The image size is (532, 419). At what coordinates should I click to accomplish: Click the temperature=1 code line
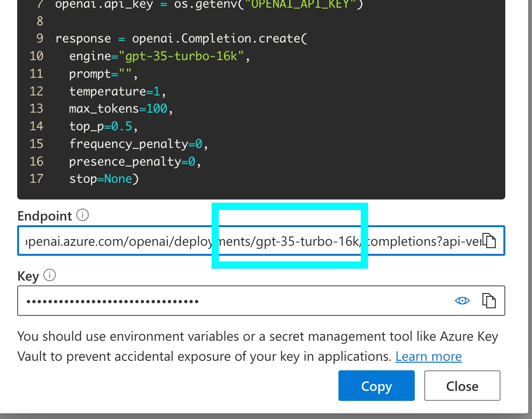pos(117,91)
